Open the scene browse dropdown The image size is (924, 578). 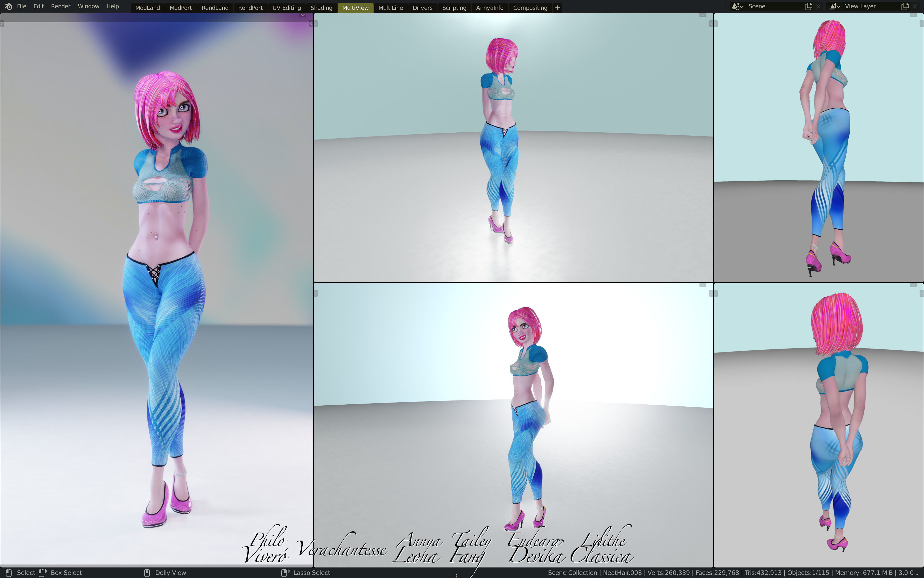(x=738, y=6)
